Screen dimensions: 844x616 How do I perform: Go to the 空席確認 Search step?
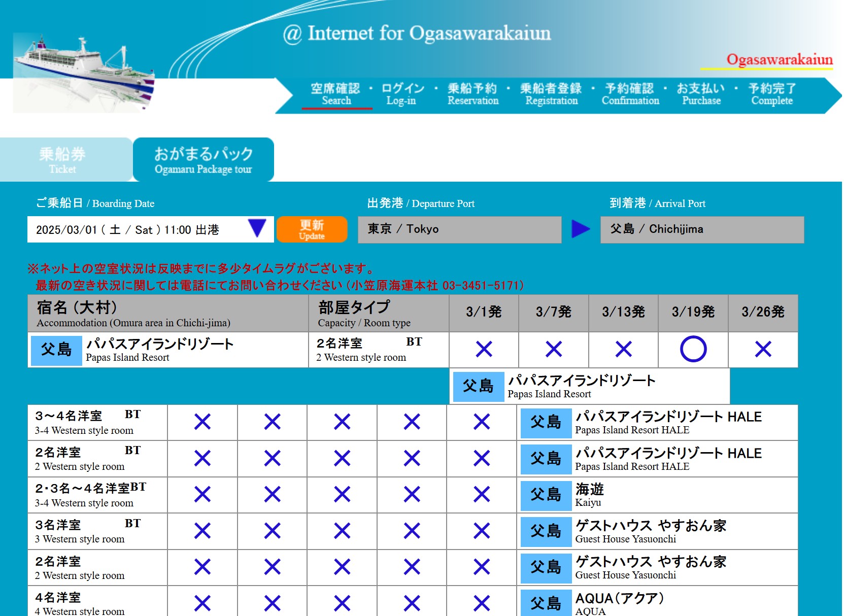336,94
